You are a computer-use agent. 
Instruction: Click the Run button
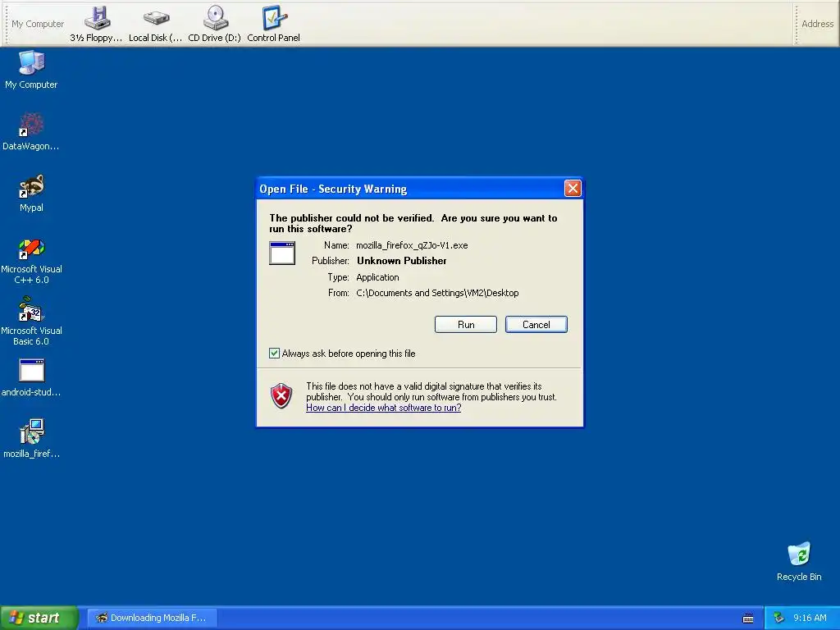466,324
